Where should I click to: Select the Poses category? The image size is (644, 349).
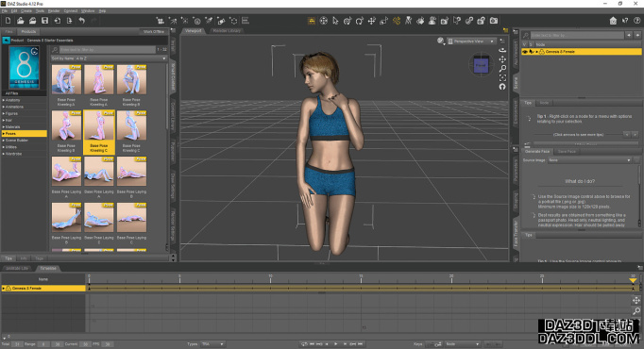[25, 134]
